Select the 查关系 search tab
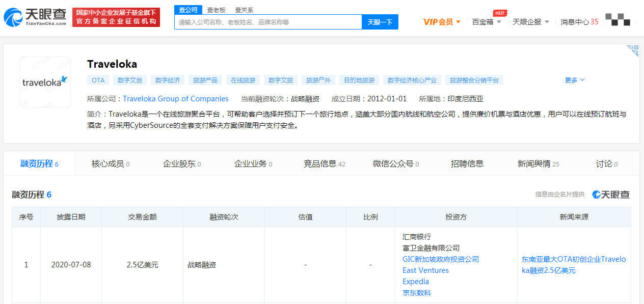This screenshot has width=644, height=304. tap(244, 10)
